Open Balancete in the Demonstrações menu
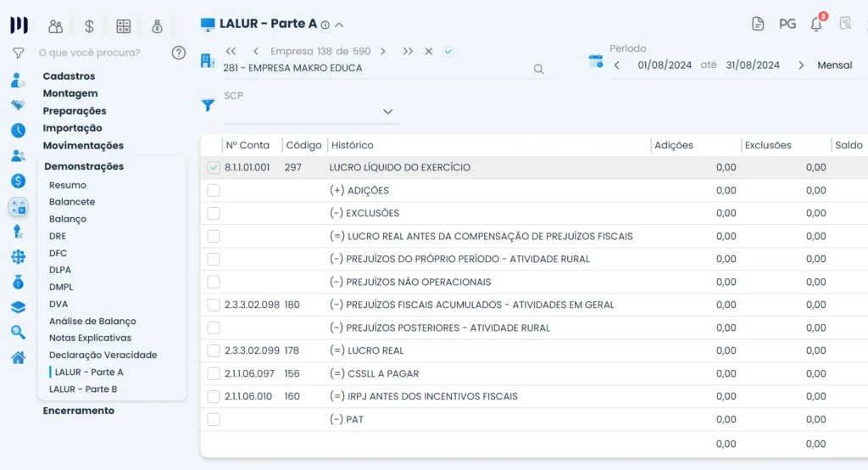The image size is (868, 470). [72, 202]
